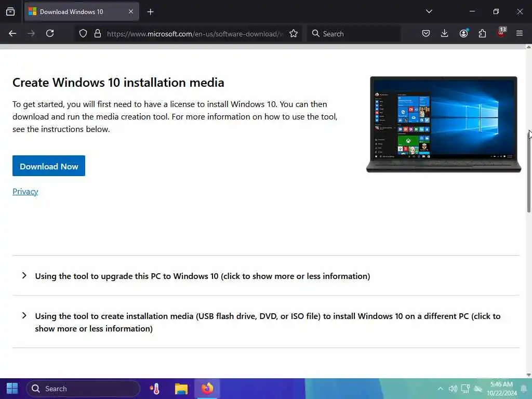Image resolution: width=532 pixels, height=399 pixels.
Task: Open the clock showing 5:46 AM
Action: pyautogui.click(x=502, y=389)
